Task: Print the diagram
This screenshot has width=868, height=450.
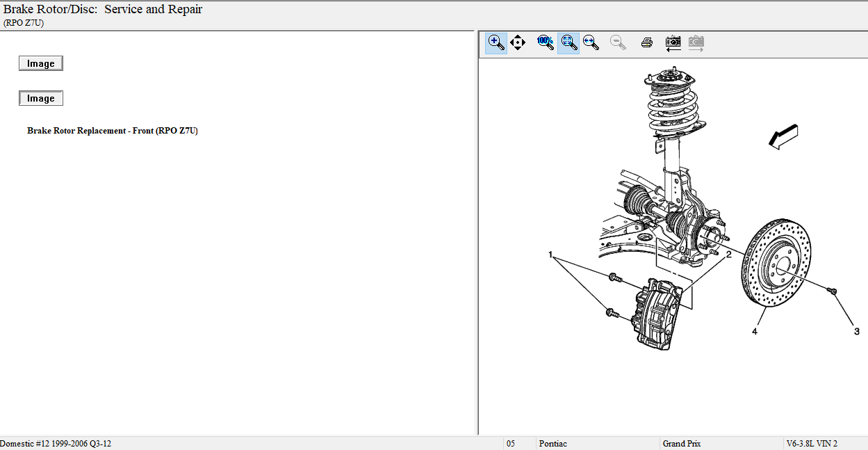Action: click(x=646, y=43)
